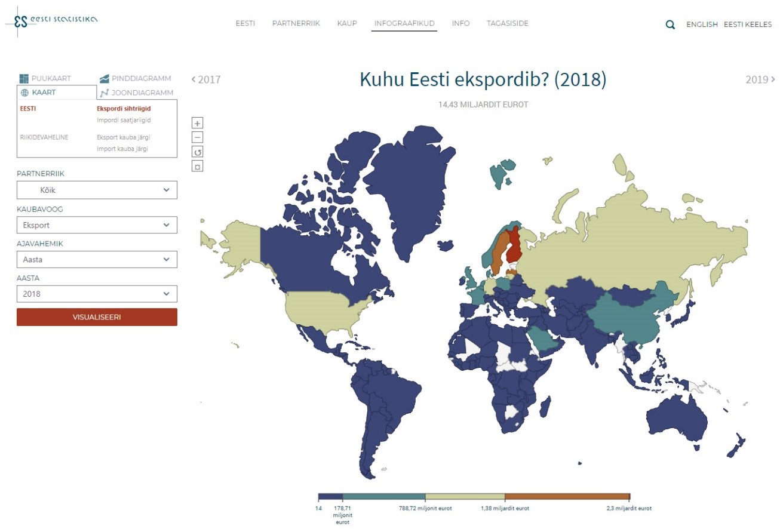Viewport: 780px width, 532px height.
Task: Go to previous year 2017
Action: [x=206, y=79]
